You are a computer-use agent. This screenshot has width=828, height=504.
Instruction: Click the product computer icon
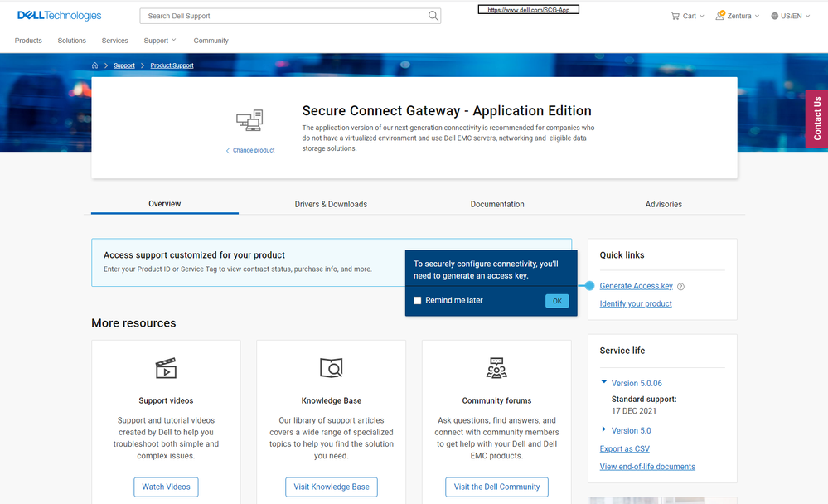(249, 120)
